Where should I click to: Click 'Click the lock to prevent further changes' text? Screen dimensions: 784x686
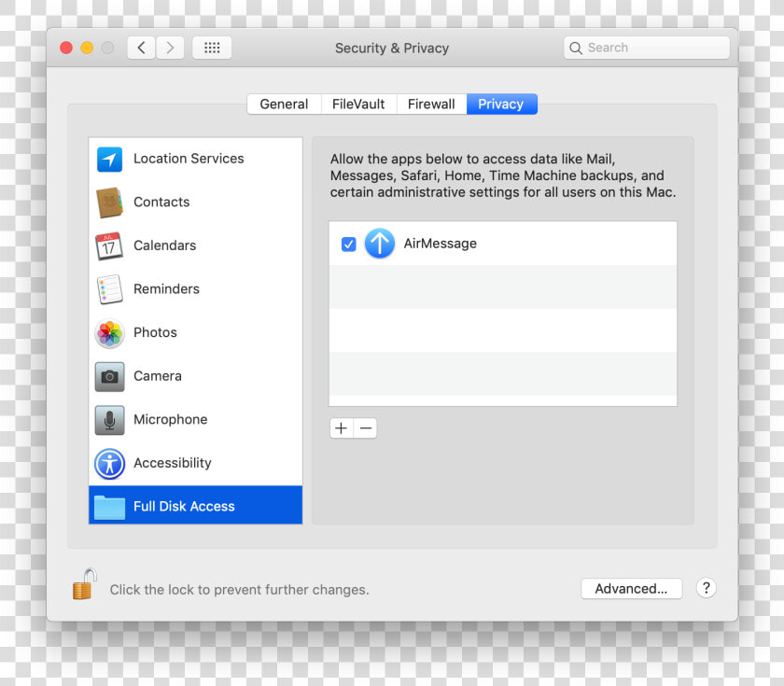239,590
